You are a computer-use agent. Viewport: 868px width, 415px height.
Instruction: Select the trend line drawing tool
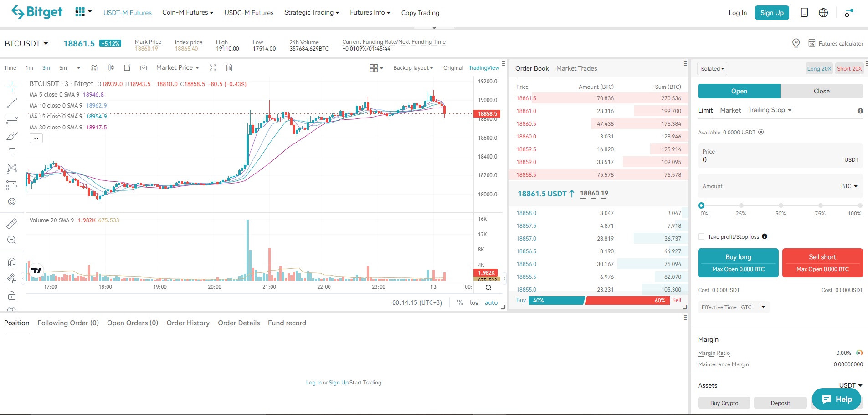tap(12, 103)
